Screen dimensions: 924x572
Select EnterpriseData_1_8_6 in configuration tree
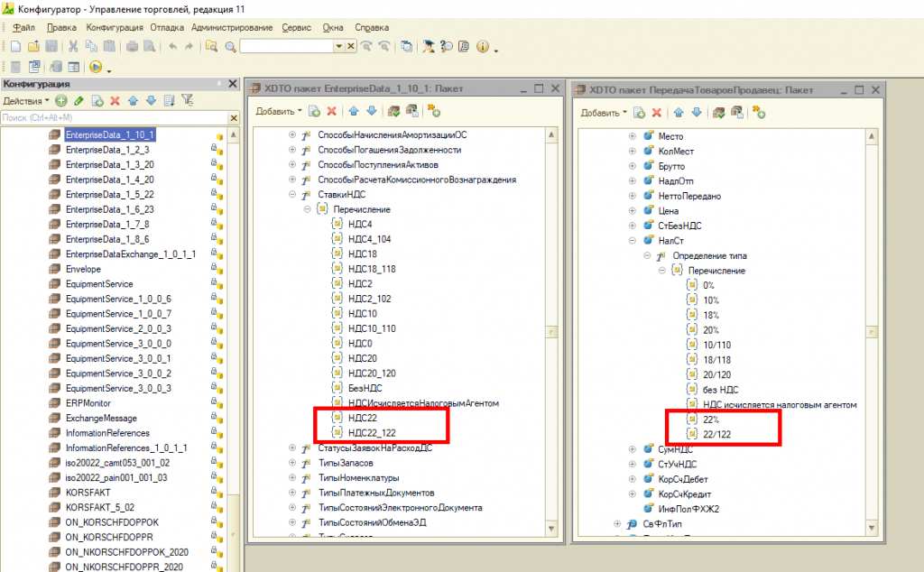[106, 239]
